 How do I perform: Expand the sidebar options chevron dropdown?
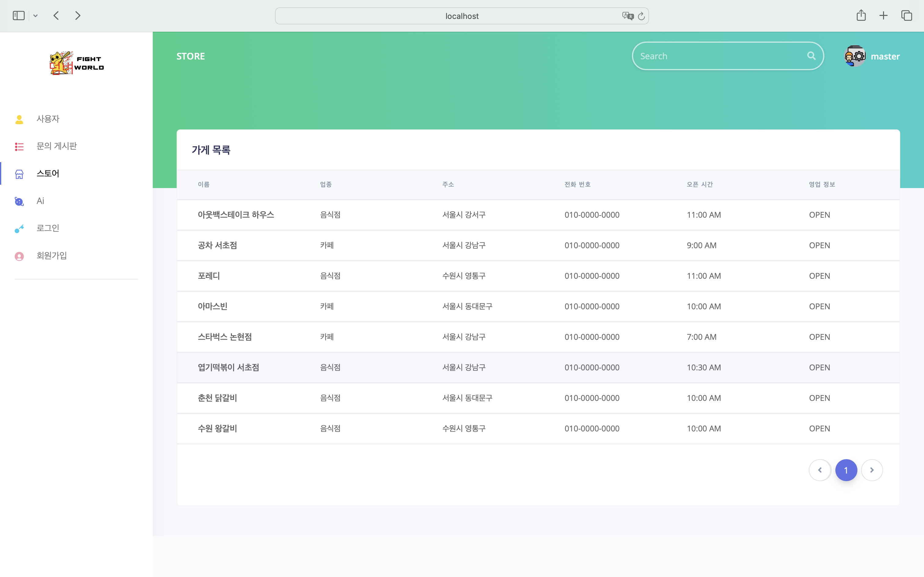(35, 16)
